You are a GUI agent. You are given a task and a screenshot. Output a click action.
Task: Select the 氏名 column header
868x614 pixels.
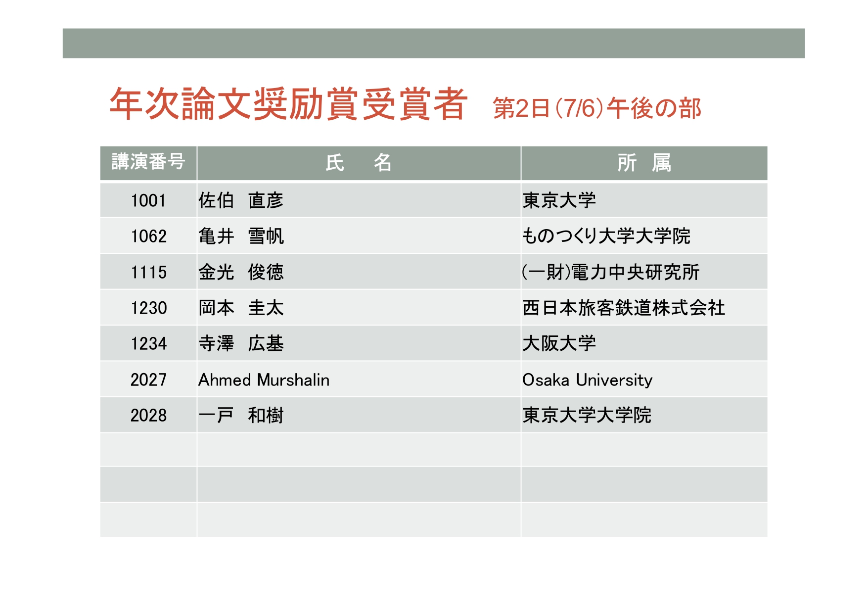point(359,163)
